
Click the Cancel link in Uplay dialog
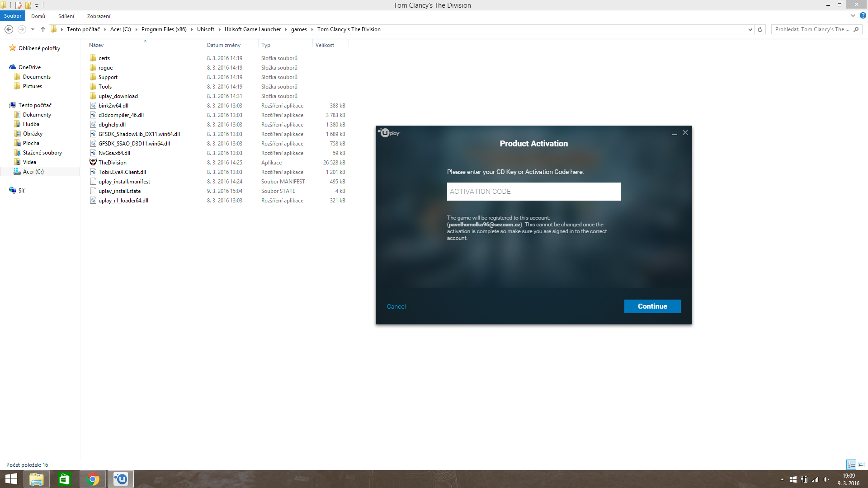(396, 306)
